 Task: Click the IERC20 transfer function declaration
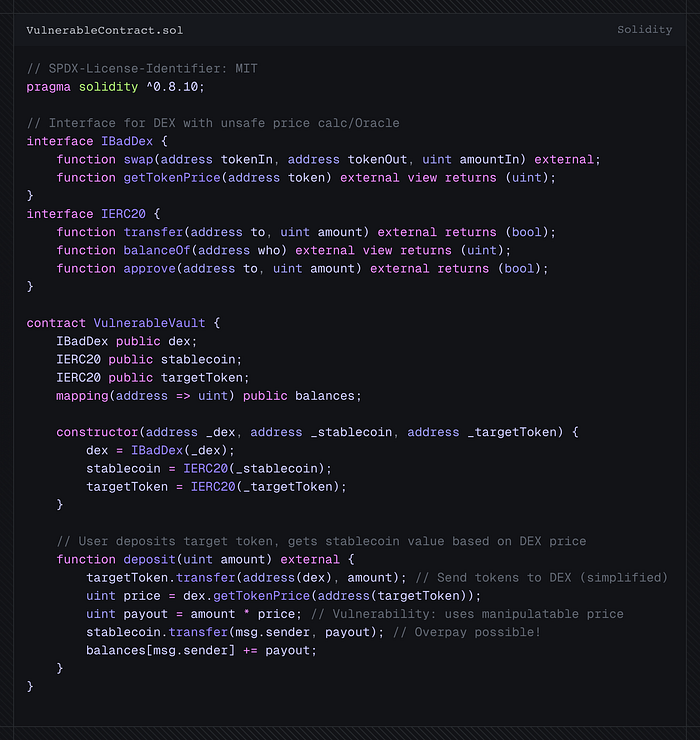(x=306, y=232)
